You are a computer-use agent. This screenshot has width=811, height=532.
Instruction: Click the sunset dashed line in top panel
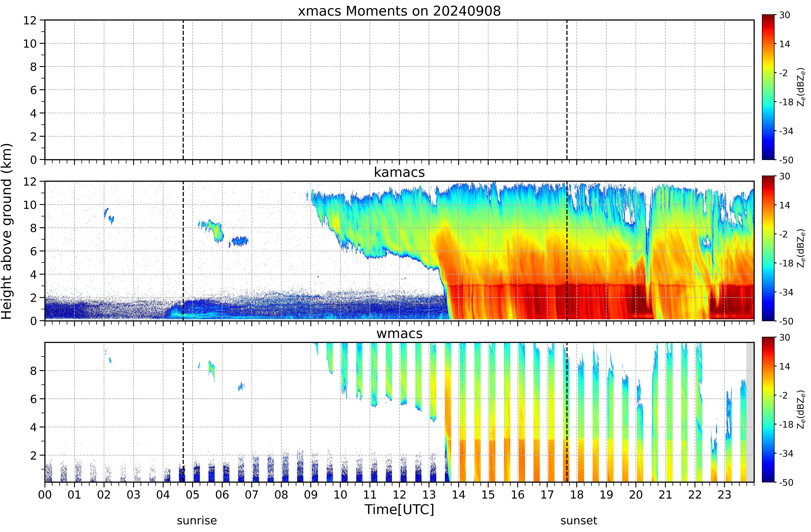click(x=567, y=90)
